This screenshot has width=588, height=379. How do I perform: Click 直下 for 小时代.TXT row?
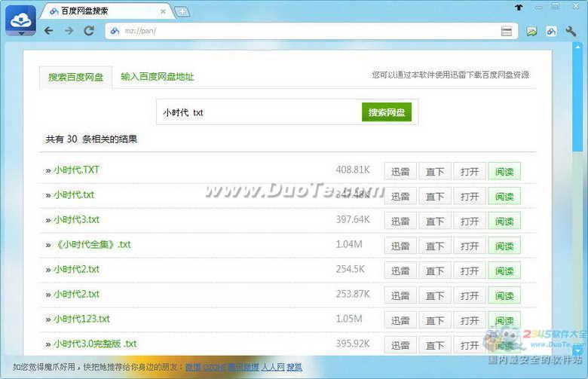(435, 171)
